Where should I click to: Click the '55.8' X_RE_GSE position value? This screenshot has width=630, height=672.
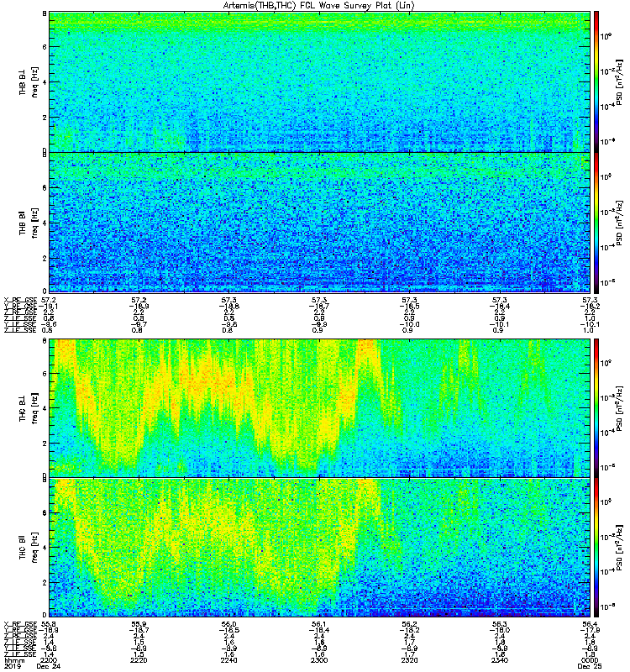point(48,624)
